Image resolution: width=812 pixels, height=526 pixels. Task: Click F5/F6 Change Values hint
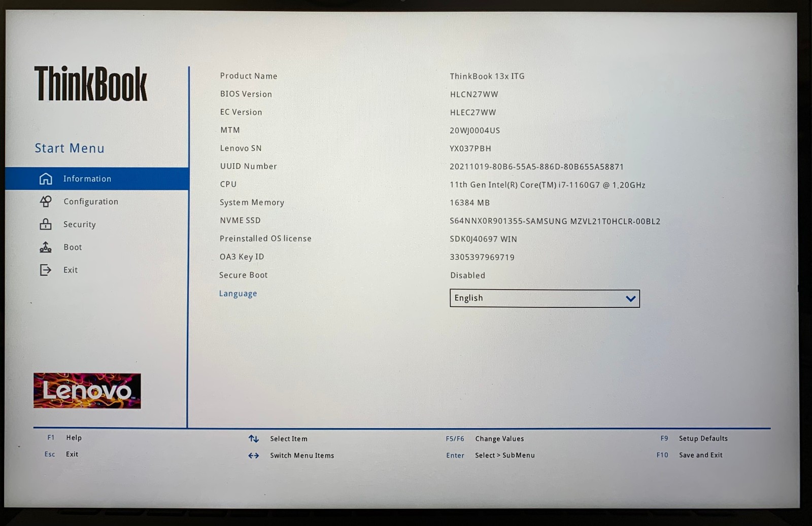tap(485, 439)
